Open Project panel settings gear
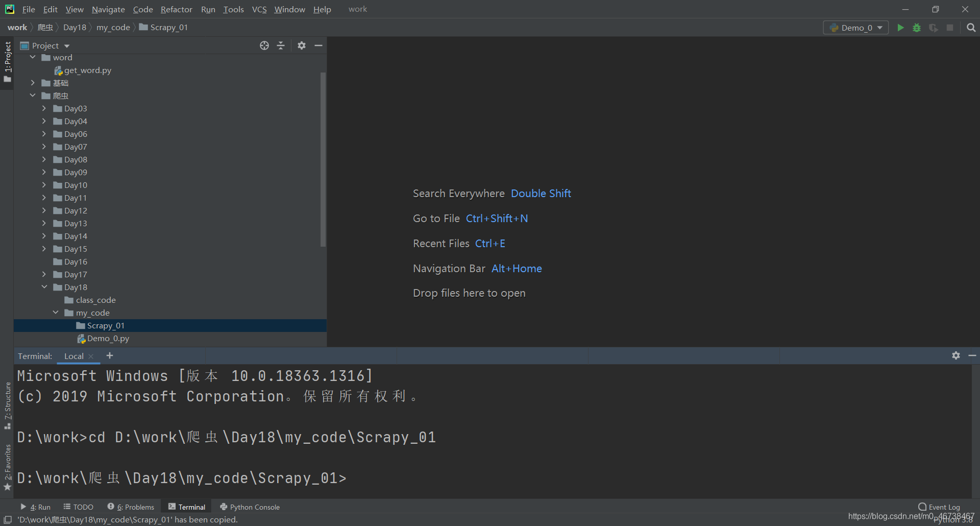This screenshot has width=980, height=526. point(302,45)
